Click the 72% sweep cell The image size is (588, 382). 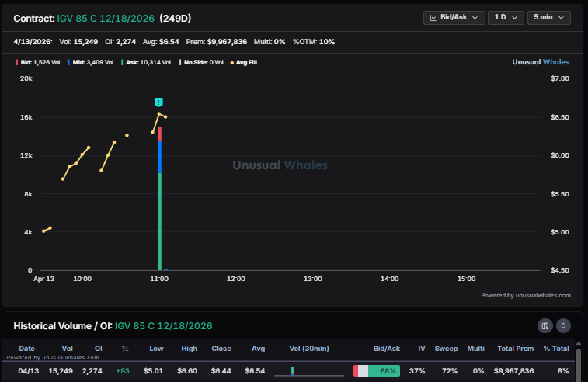point(450,371)
